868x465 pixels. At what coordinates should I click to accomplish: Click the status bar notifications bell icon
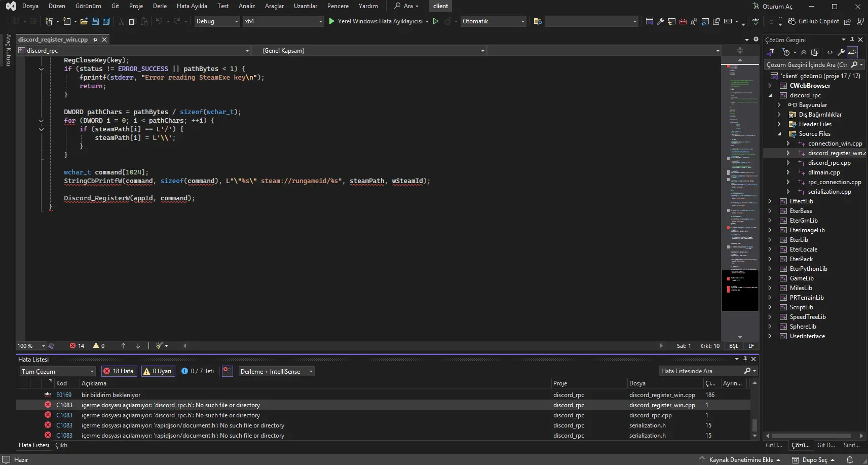850,460
